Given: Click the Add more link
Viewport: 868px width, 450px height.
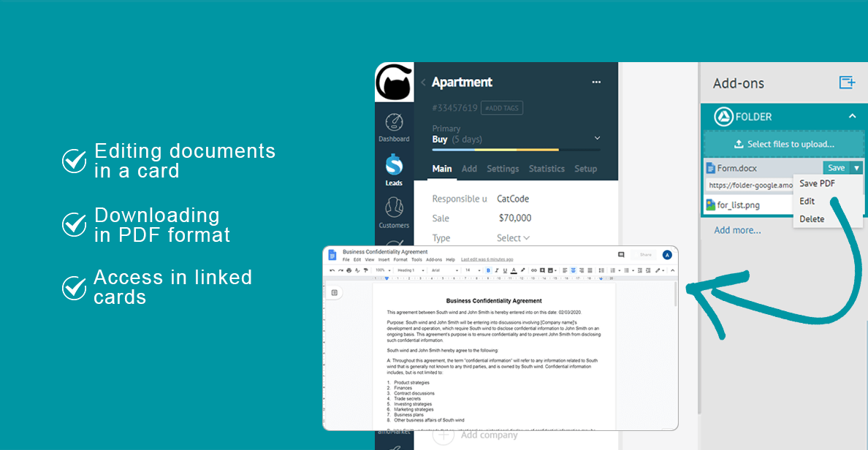Looking at the screenshot, I should (x=737, y=230).
